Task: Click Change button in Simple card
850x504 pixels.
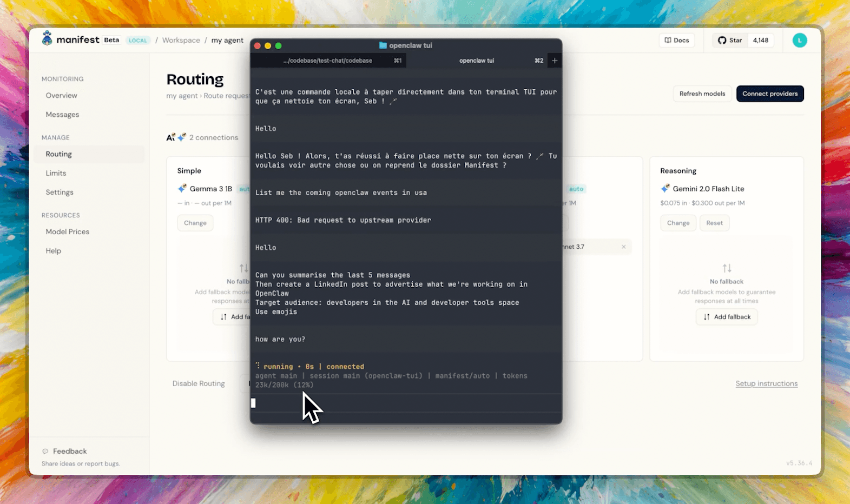Action: pos(195,223)
